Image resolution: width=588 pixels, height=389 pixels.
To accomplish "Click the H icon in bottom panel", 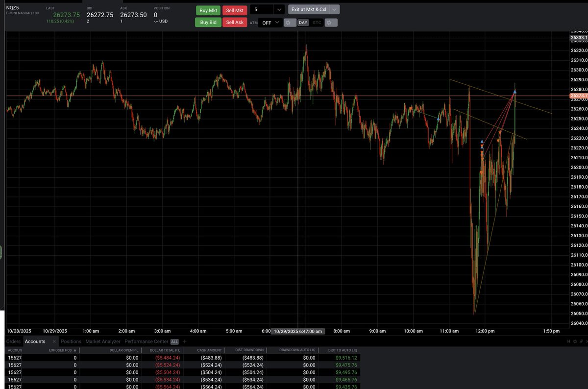I will pyautogui.click(x=569, y=341).
